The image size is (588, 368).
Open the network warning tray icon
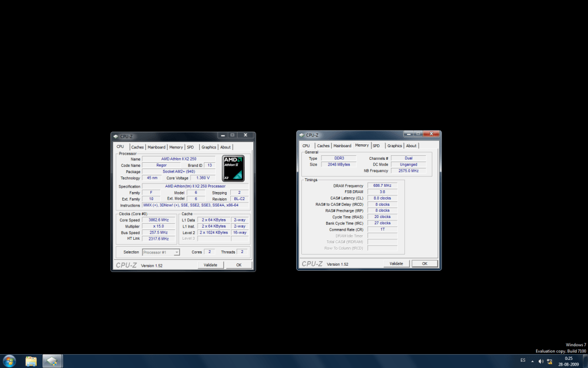(x=550, y=361)
